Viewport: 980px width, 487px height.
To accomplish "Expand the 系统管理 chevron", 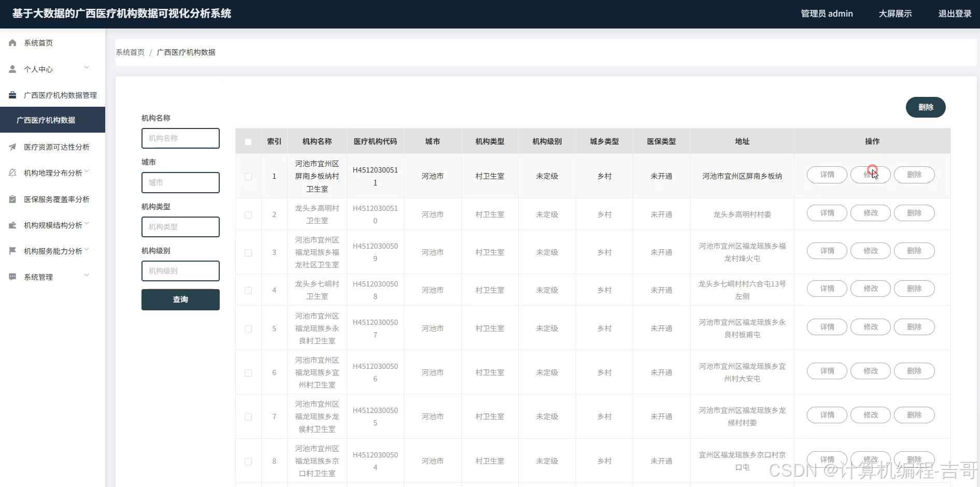I will click(x=87, y=275).
